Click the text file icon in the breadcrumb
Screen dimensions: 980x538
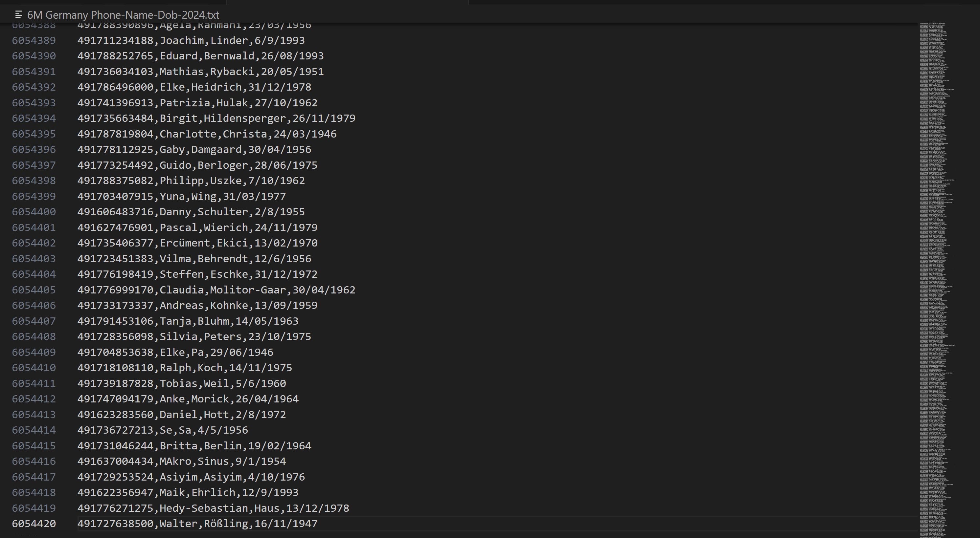18,15
